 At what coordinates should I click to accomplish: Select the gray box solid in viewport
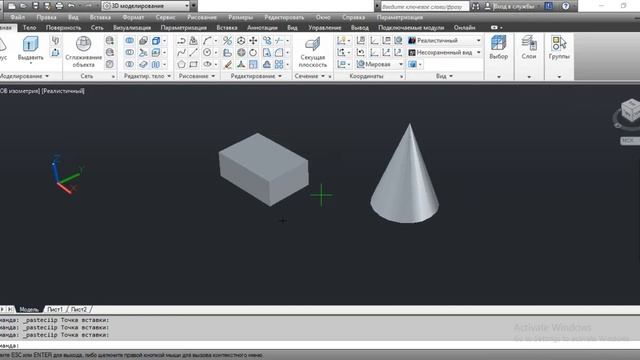pyautogui.click(x=264, y=169)
